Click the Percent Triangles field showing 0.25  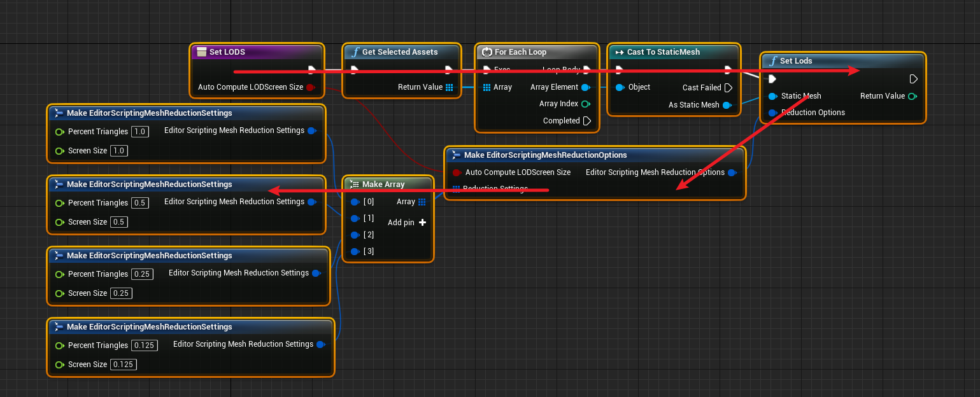143,274
